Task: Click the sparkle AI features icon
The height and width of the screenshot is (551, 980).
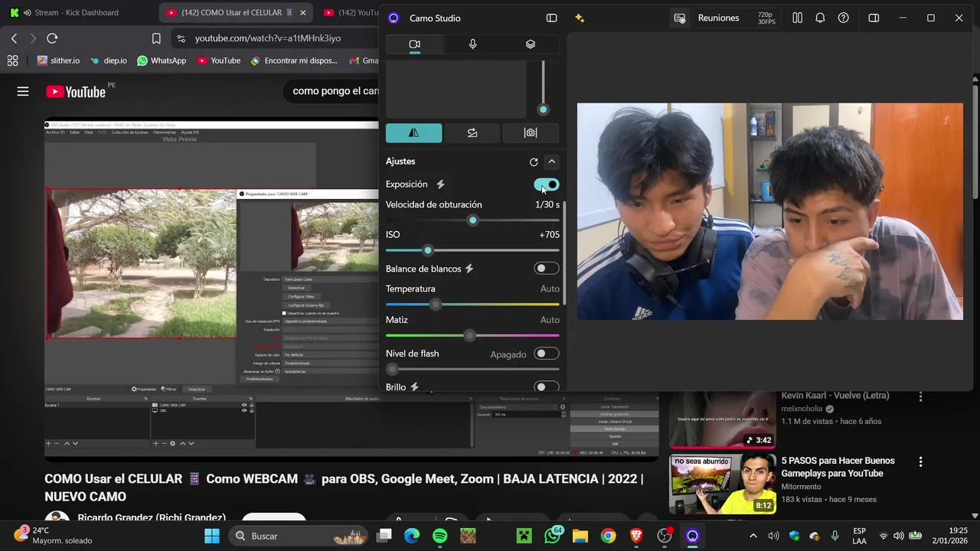Action: tap(580, 18)
